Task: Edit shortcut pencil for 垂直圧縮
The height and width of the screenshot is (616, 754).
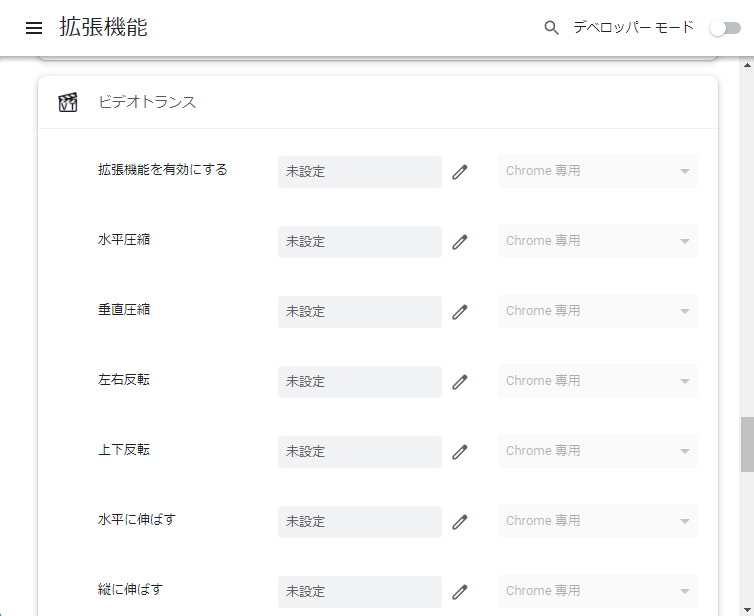Action: (x=460, y=312)
